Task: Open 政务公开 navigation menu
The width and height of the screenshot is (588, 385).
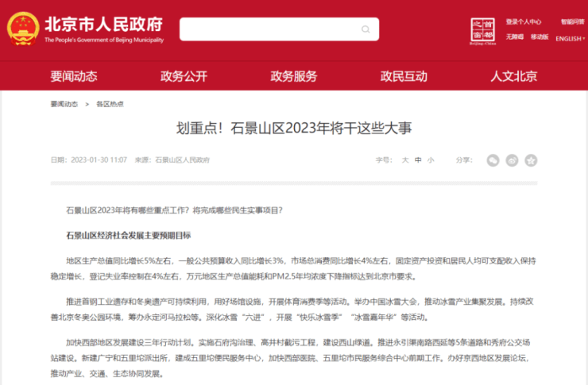Action: [x=184, y=76]
